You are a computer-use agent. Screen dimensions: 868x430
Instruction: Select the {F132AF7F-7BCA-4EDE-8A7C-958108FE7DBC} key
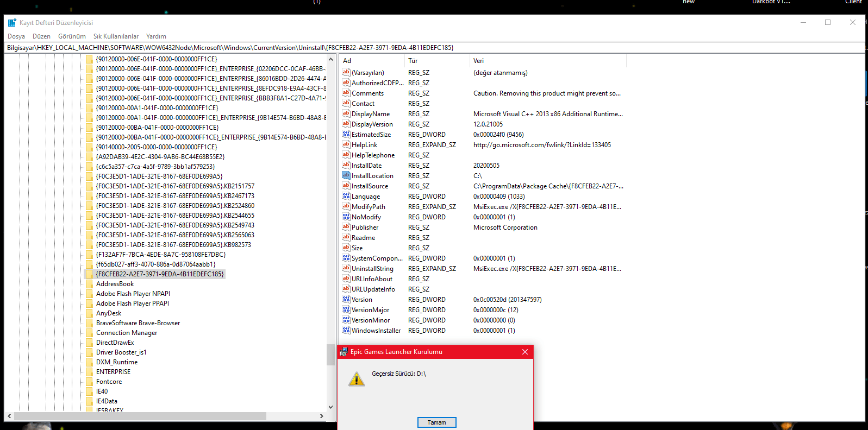pyautogui.click(x=161, y=255)
